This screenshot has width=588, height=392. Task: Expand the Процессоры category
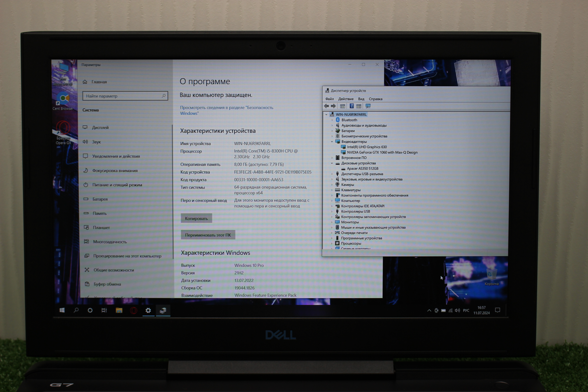(x=332, y=244)
